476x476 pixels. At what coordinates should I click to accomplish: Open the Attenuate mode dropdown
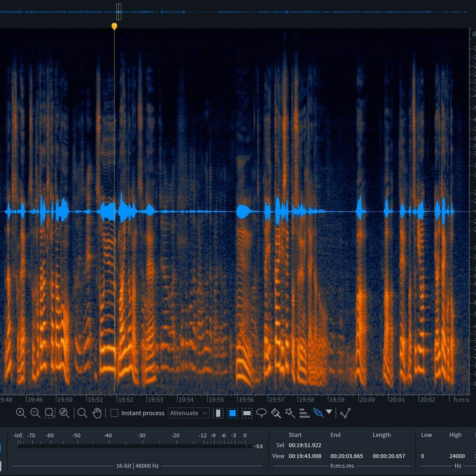pyautogui.click(x=189, y=413)
